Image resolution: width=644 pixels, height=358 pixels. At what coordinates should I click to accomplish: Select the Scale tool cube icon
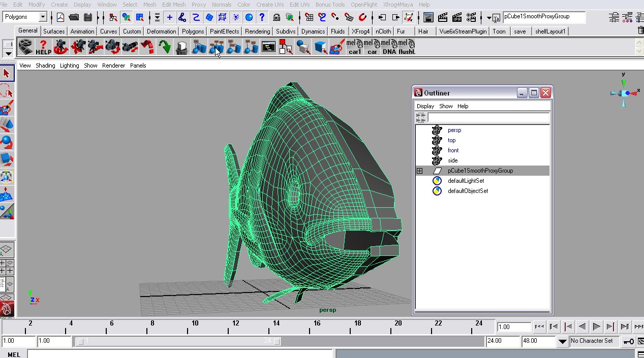7,159
